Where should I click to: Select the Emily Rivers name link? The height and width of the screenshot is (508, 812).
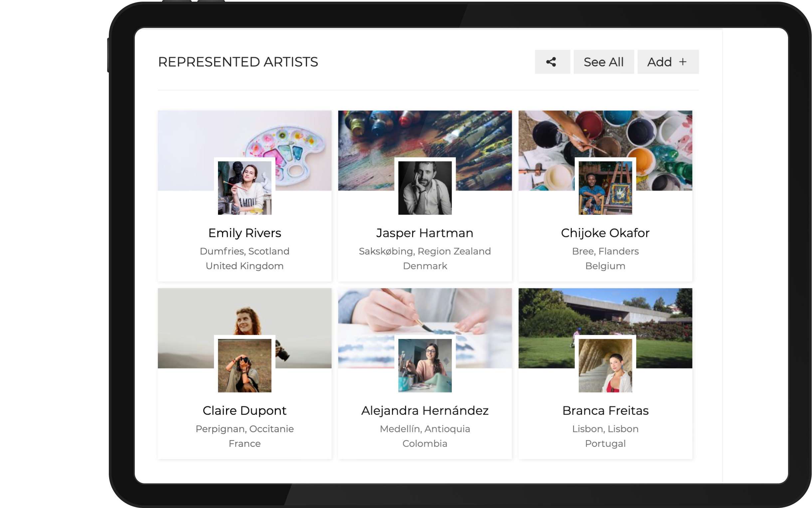(x=245, y=233)
